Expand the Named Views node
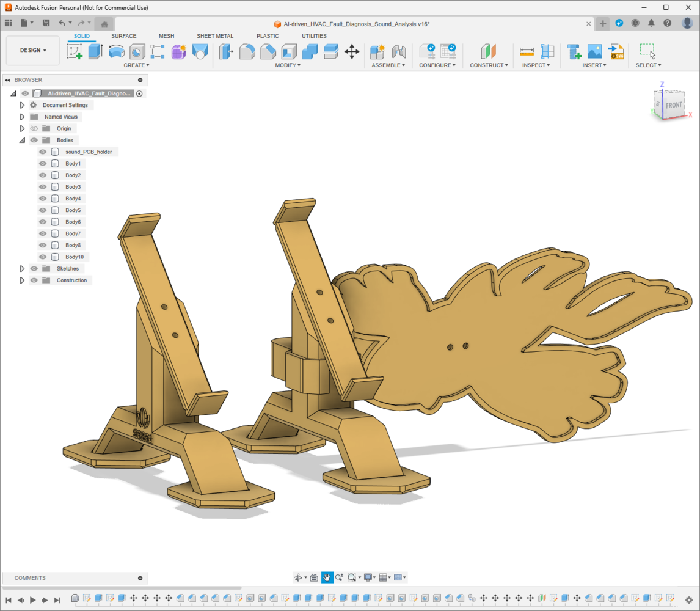Image resolution: width=700 pixels, height=611 pixels. click(22, 117)
